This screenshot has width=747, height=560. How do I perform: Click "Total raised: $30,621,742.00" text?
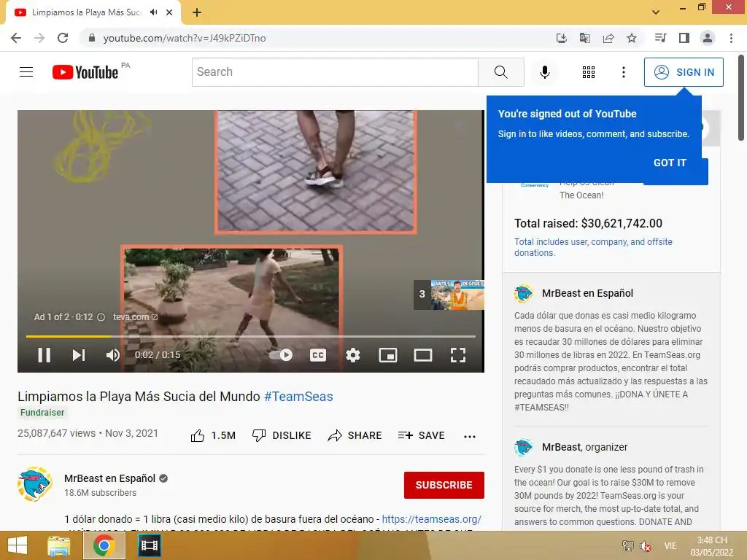coord(588,223)
